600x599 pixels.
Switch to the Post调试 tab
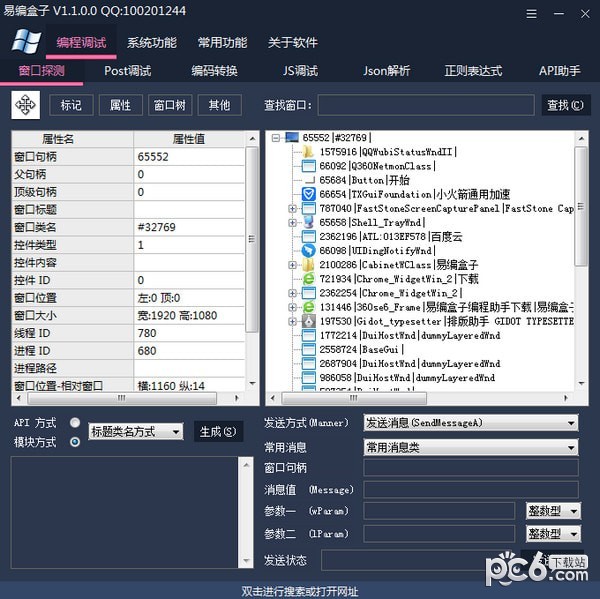point(127,71)
